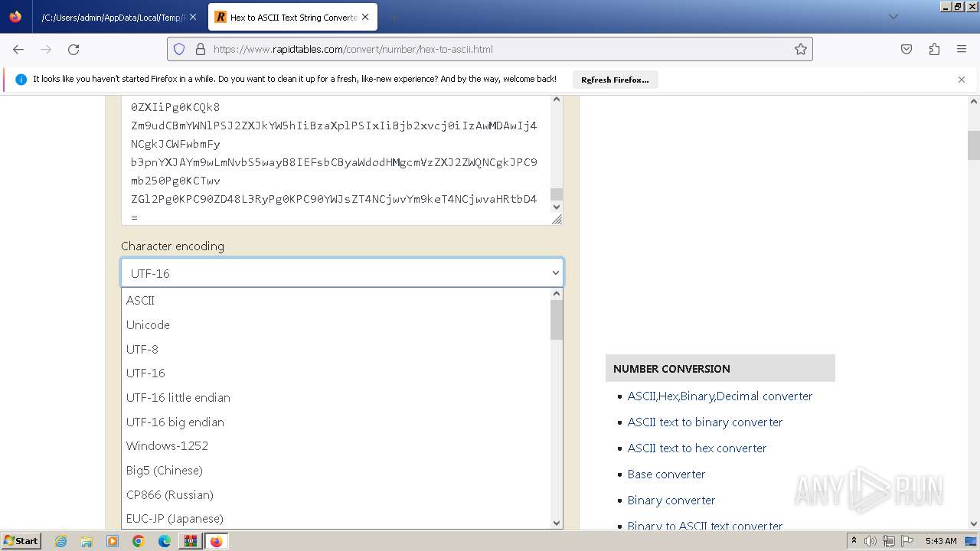The height and width of the screenshot is (551, 980).
Task: Open the WinRAR taskbar button
Action: pos(190,541)
